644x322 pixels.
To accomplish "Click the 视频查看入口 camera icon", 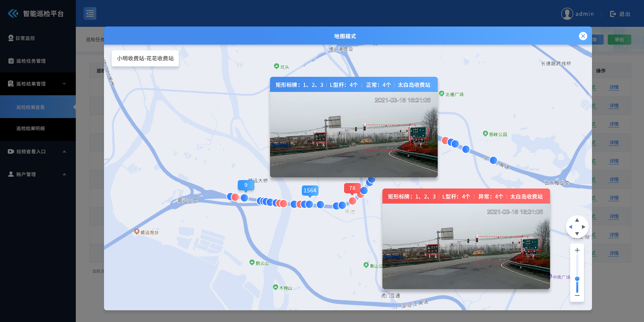I will click(x=11, y=152).
